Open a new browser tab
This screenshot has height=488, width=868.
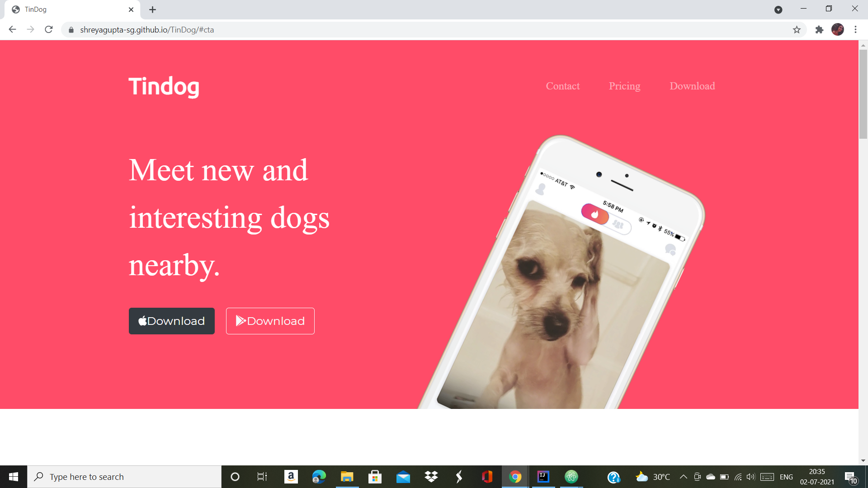pyautogui.click(x=153, y=9)
